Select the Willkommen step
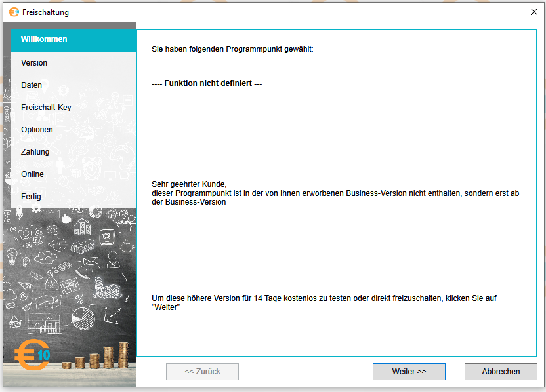 44,39
